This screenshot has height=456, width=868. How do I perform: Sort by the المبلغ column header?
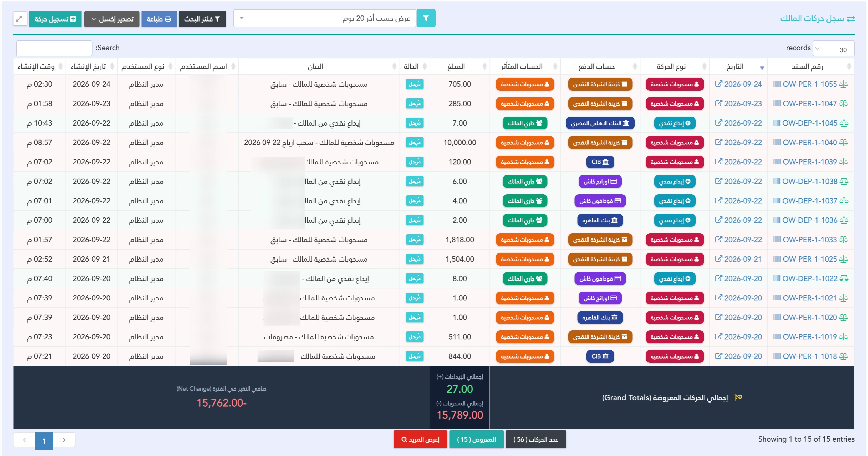click(x=460, y=67)
